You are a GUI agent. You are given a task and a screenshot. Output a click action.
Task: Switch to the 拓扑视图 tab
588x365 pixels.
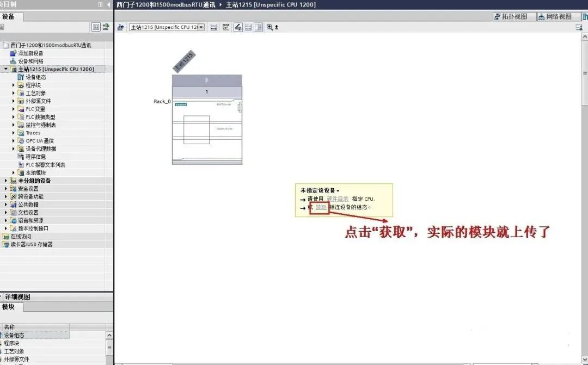[514, 16]
